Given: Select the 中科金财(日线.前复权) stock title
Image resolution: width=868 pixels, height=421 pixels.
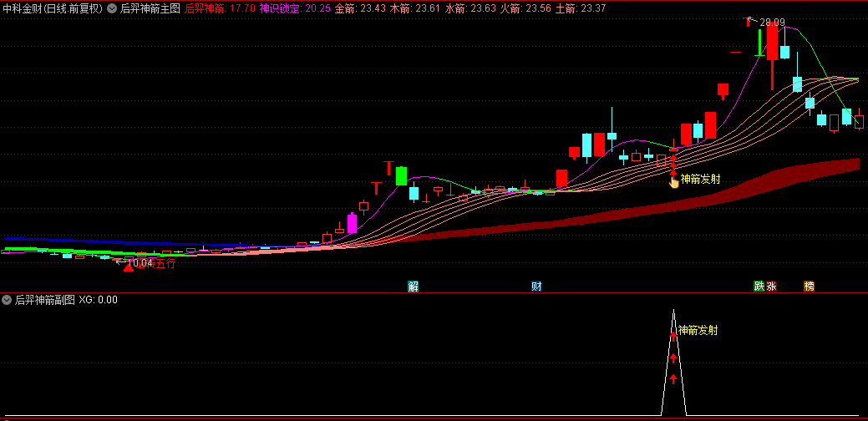Looking at the screenshot, I should pyautogui.click(x=53, y=8).
